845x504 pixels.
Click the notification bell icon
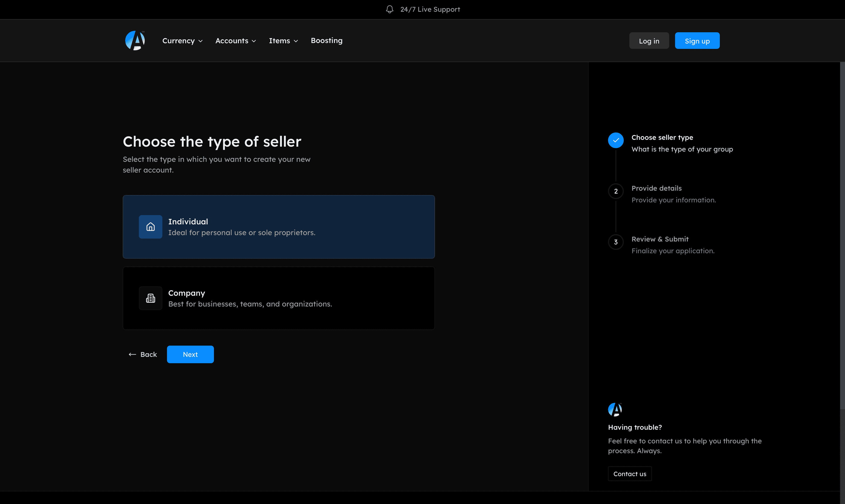389,9
